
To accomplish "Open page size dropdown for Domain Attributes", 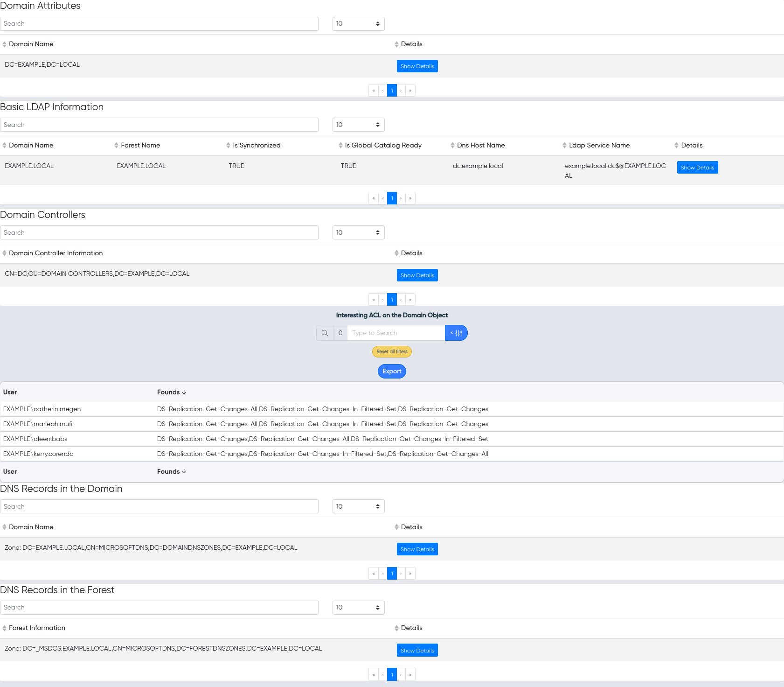I will pos(358,24).
